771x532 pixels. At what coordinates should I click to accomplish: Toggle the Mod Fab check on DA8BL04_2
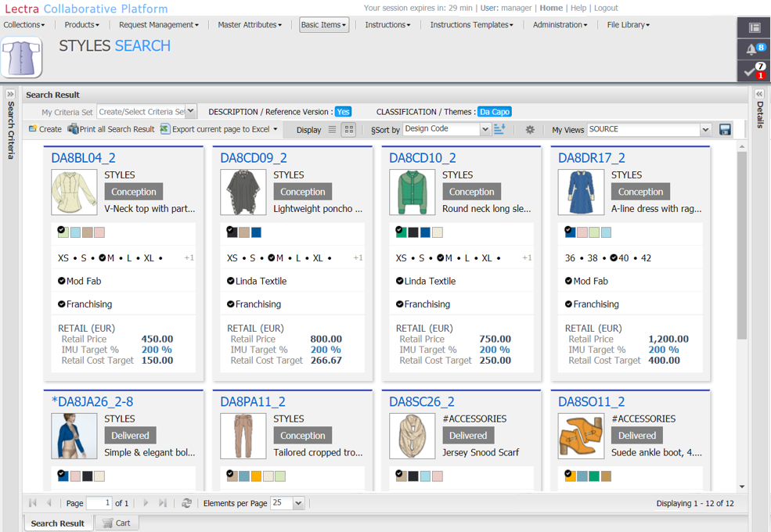click(62, 281)
